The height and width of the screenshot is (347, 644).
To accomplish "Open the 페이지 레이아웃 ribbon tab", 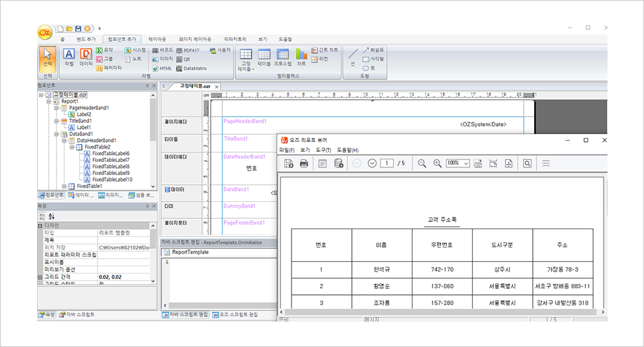I will coord(195,39).
